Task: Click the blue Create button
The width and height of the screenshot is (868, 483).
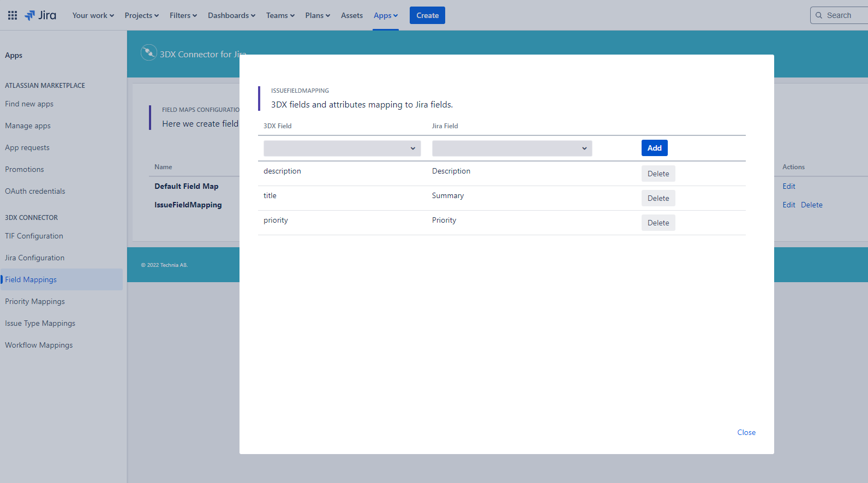Action: (427, 15)
